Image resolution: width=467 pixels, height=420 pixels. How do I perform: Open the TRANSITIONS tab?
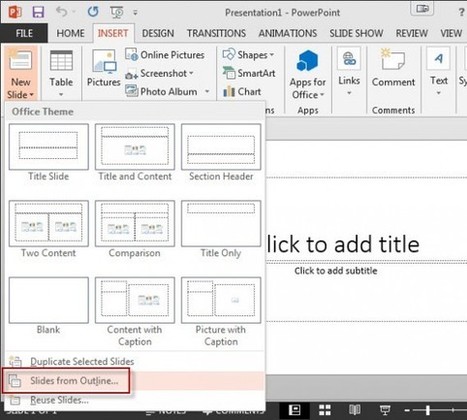pos(216,33)
